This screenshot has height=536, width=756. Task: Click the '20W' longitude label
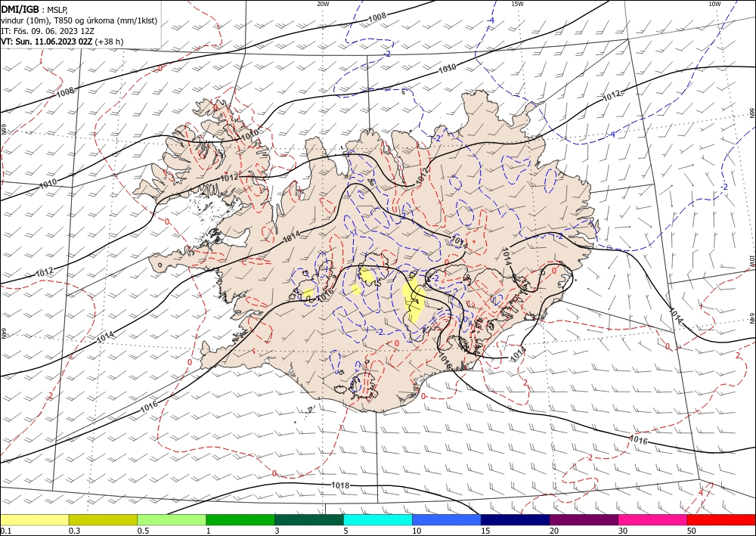pos(323,4)
